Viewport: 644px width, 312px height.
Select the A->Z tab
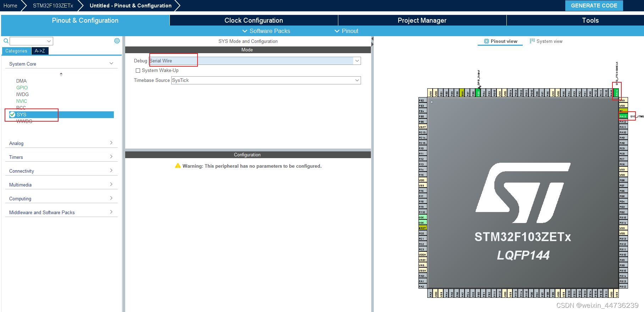tap(40, 51)
